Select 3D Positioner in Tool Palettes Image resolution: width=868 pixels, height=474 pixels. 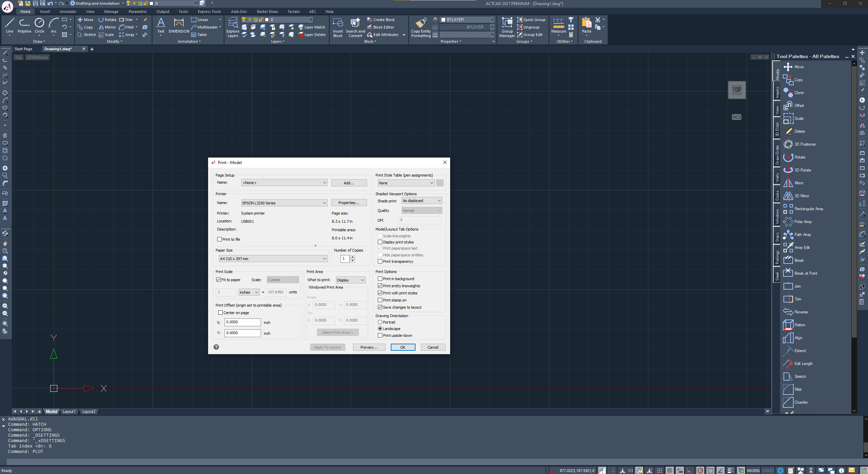pyautogui.click(x=800, y=144)
